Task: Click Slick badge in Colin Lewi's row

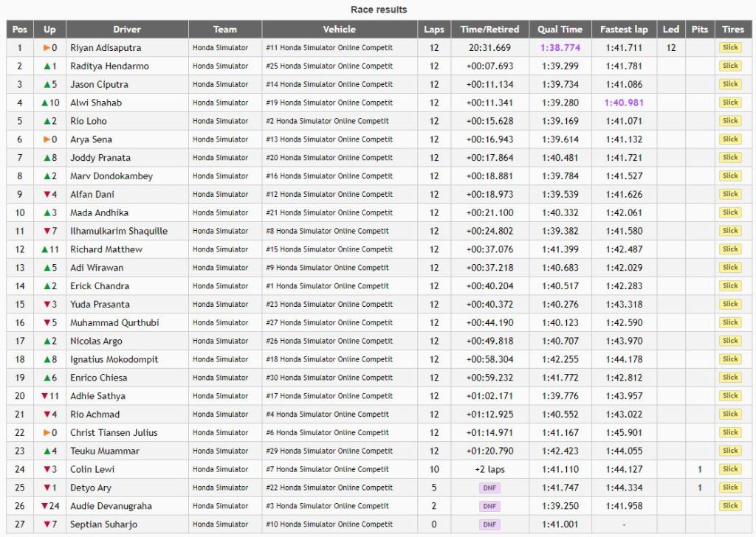Action: [x=730, y=469]
